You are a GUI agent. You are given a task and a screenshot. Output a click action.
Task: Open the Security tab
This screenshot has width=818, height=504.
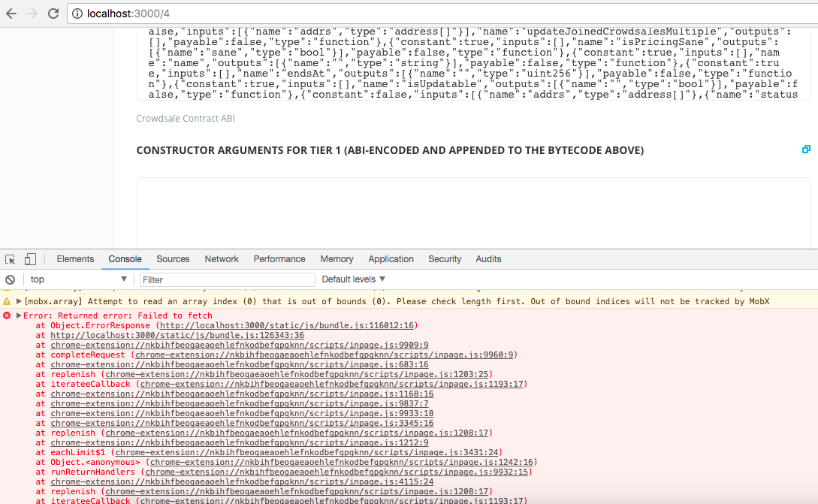[445, 259]
